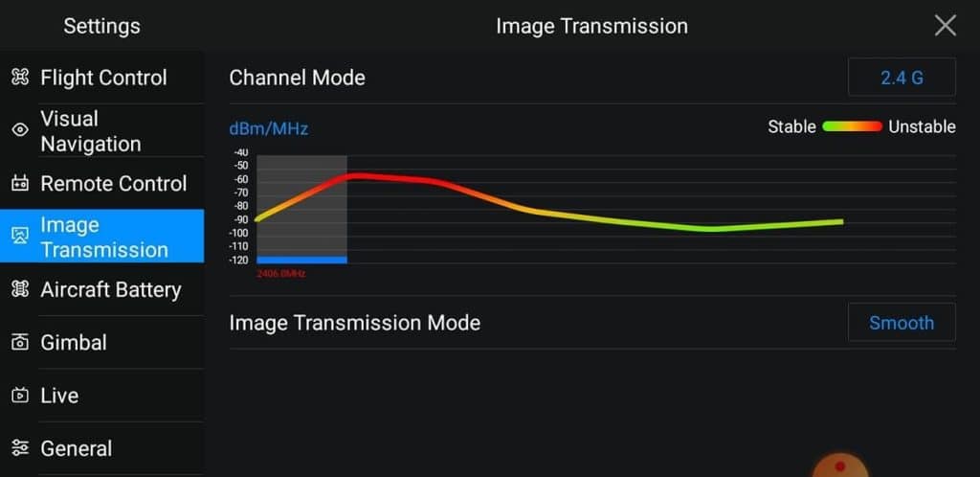Tap the orange floating button at bottom
The width and height of the screenshot is (980, 477).
click(x=840, y=466)
